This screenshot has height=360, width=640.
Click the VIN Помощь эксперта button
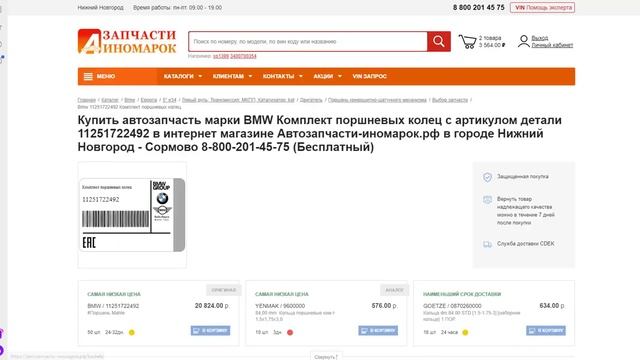coord(542,7)
